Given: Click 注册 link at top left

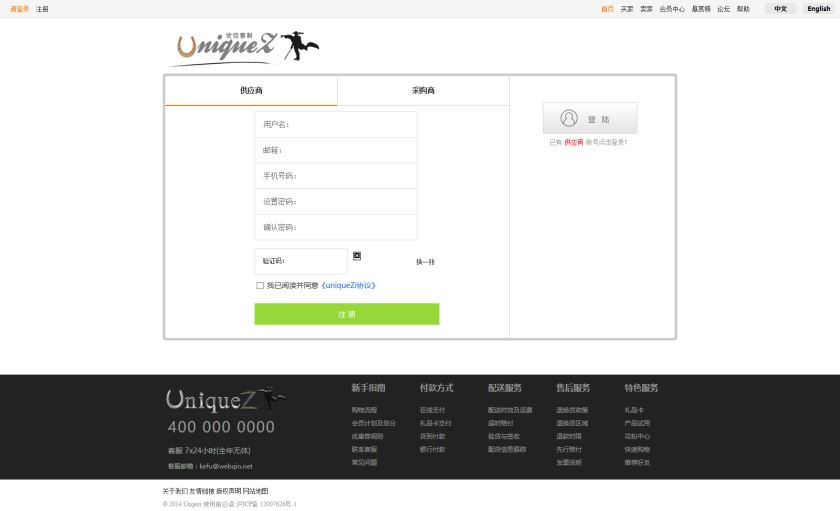Looking at the screenshot, I should click(x=42, y=9).
